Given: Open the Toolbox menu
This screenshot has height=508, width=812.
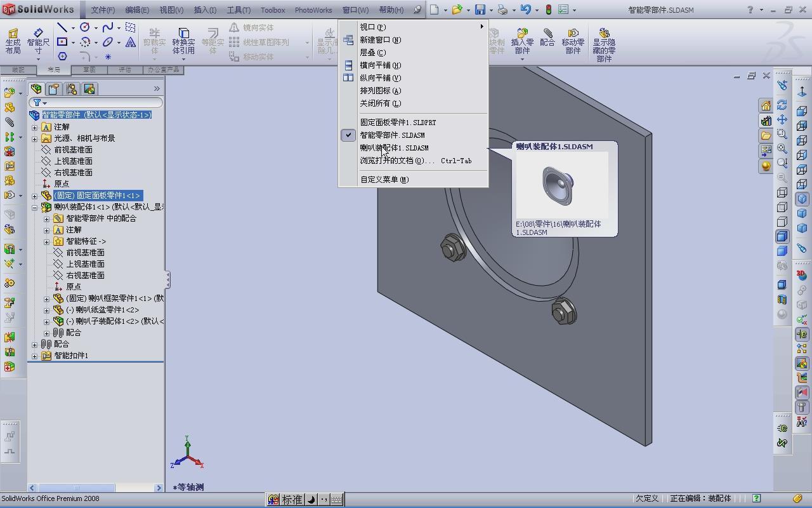Looking at the screenshot, I should [273, 10].
